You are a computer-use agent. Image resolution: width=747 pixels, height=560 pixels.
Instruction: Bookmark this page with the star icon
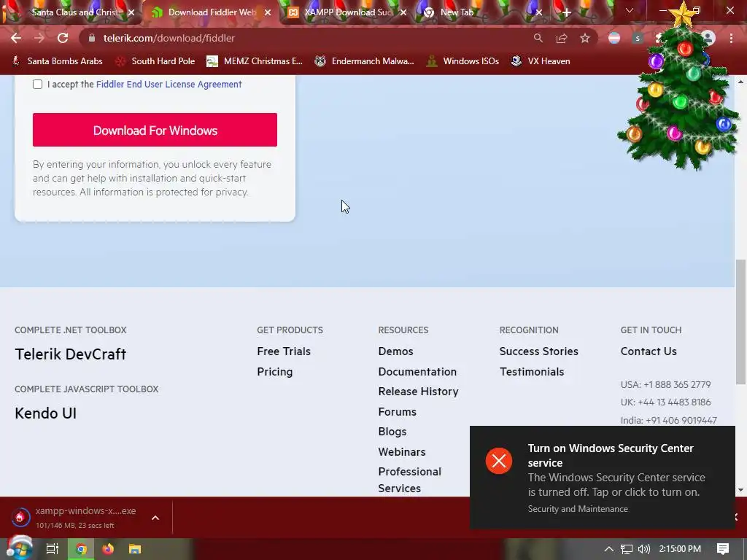click(x=585, y=38)
